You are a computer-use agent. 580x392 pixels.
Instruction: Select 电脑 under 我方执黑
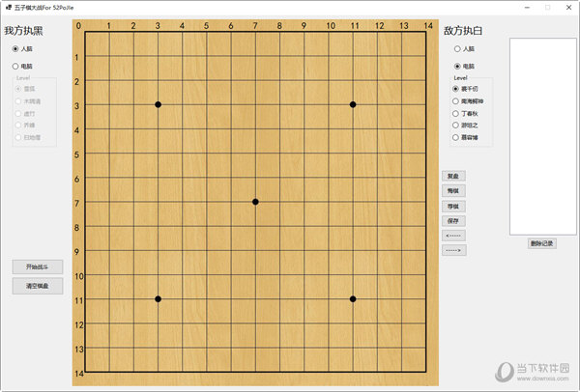click(x=15, y=66)
